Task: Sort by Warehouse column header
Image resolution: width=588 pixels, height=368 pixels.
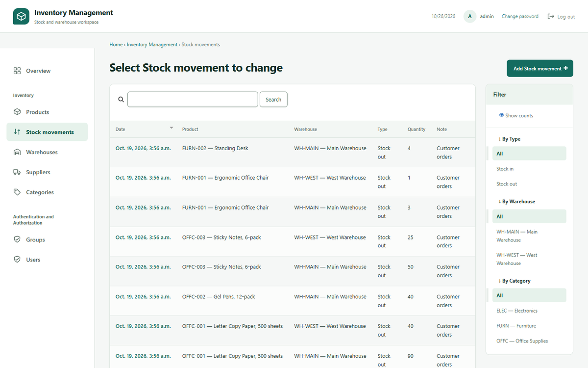Action: coord(305,129)
